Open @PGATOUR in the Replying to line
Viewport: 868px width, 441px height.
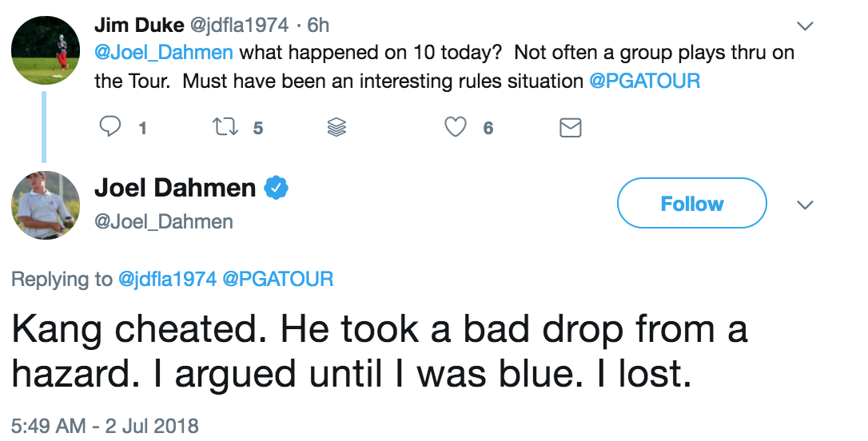click(278, 279)
